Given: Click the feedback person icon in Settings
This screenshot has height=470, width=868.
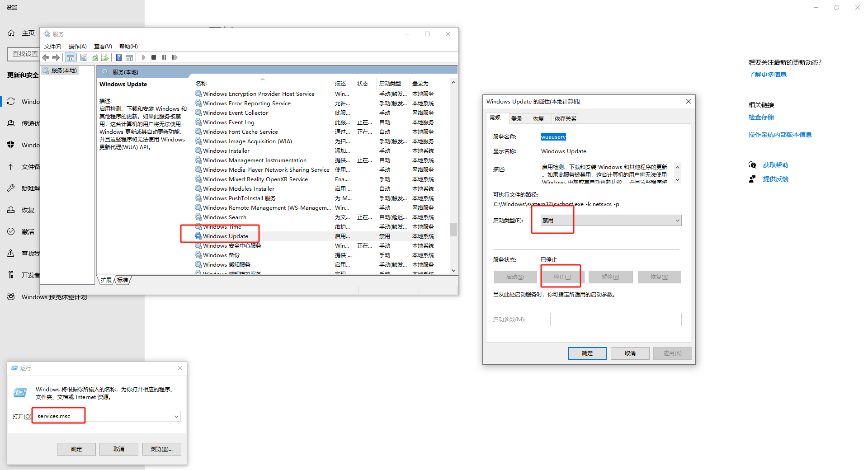Looking at the screenshot, I should 752,179.
